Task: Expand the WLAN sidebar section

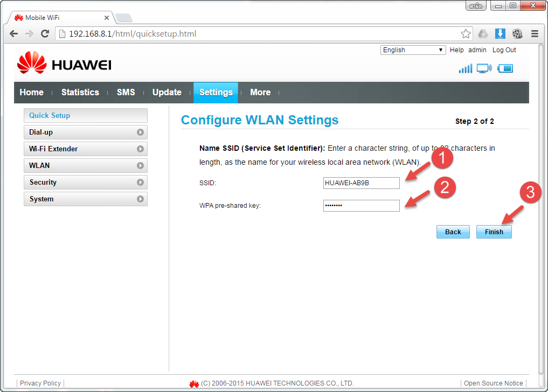Action: coord(85,166)
